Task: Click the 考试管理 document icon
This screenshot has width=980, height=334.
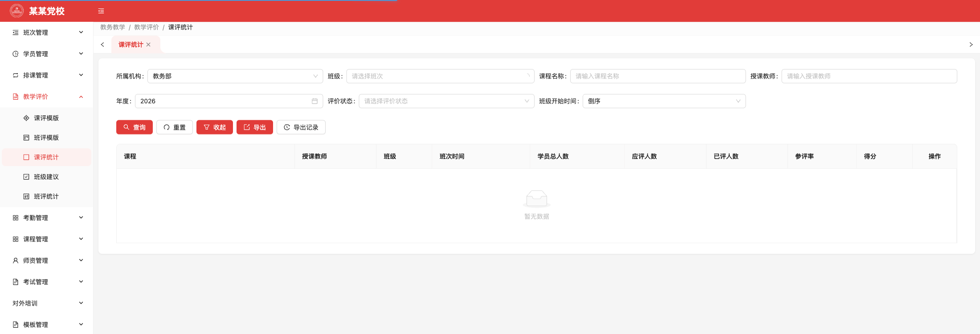Action: coord(16,282)
